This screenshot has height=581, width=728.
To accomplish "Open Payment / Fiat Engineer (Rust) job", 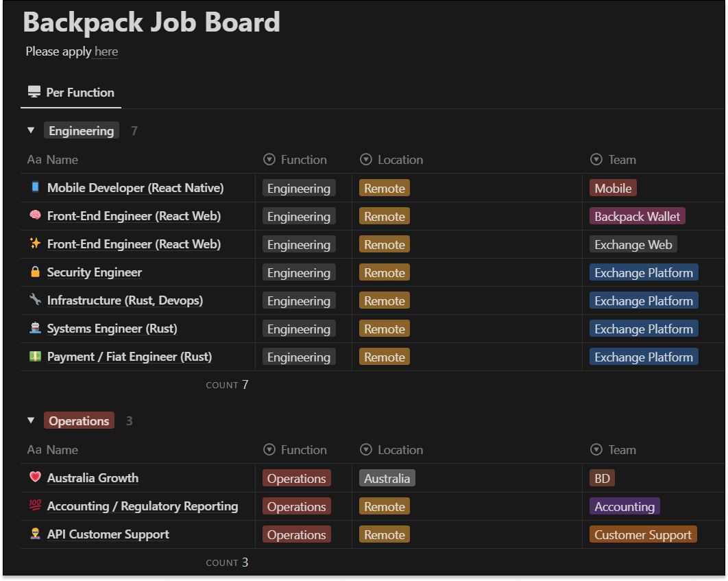I will coord(130,357).
